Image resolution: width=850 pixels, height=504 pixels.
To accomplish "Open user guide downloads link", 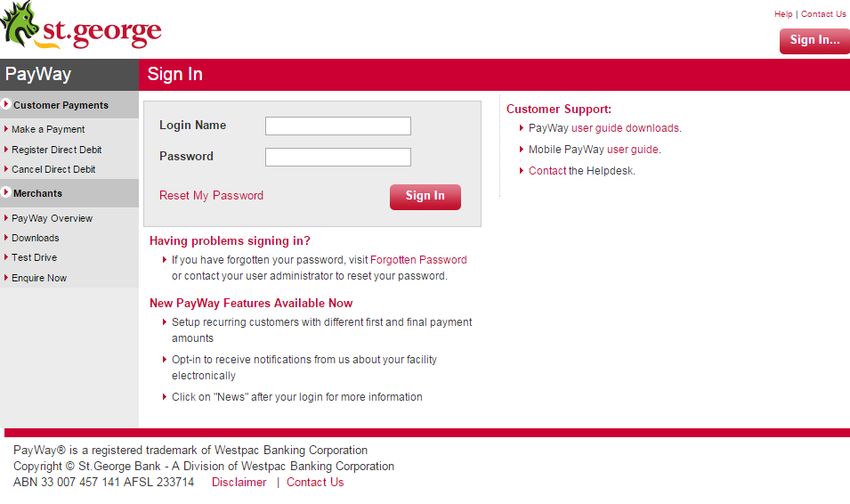I will 626,128.
